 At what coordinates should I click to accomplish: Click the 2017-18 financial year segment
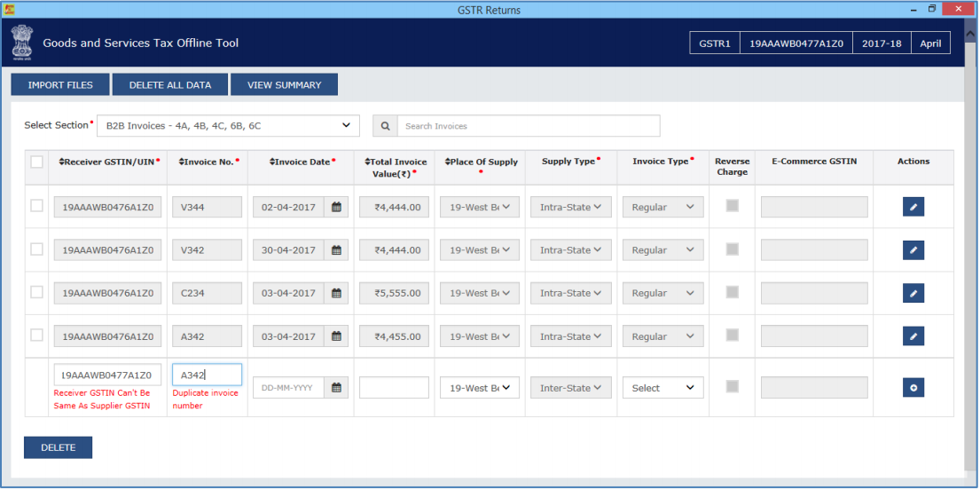pos(882,43)
